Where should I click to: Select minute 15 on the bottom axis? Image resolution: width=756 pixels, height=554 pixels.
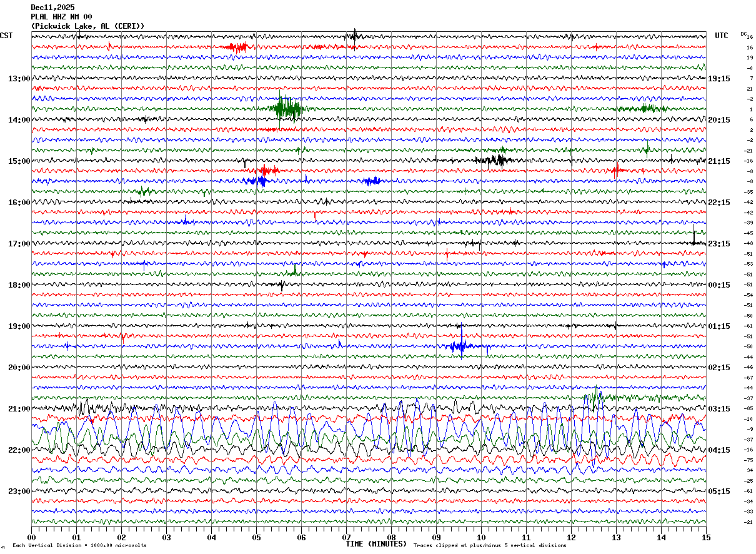(x=706, y=537)
